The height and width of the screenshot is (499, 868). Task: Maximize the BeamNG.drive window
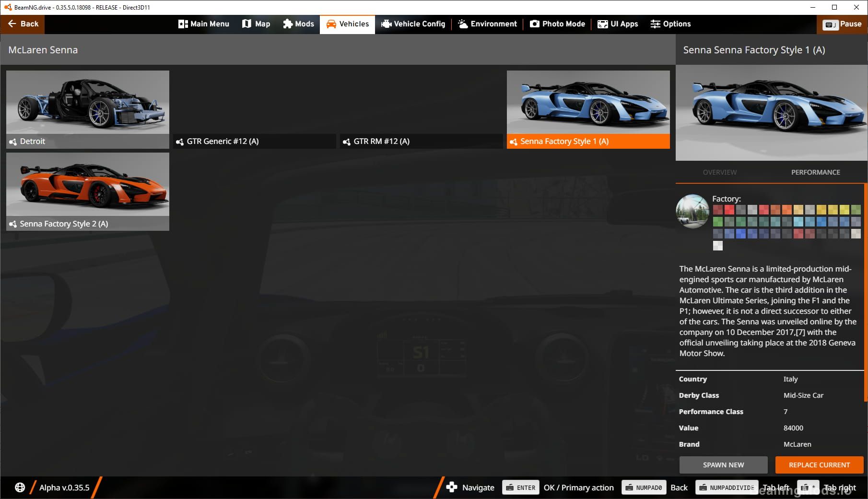[834, 7]
